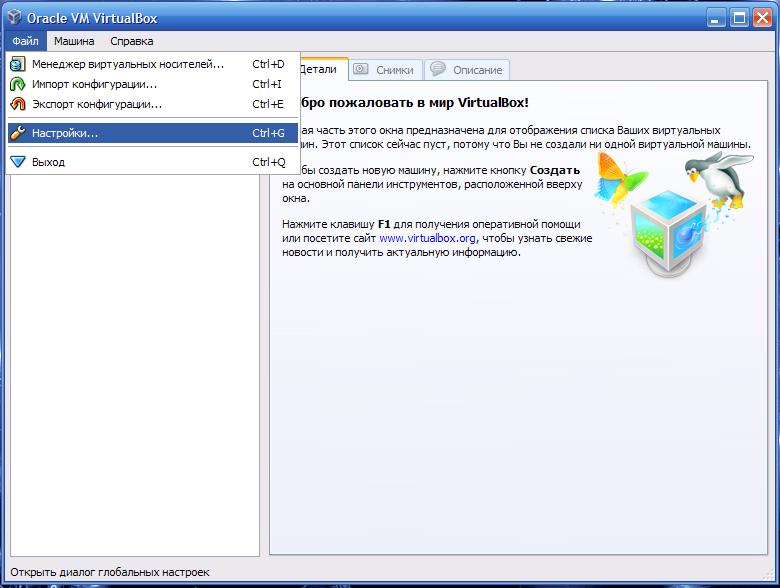This screenshot has height=588, width=780.
Task: Close the Oracle VM VirtualBox window
Action: coord(762,18)
